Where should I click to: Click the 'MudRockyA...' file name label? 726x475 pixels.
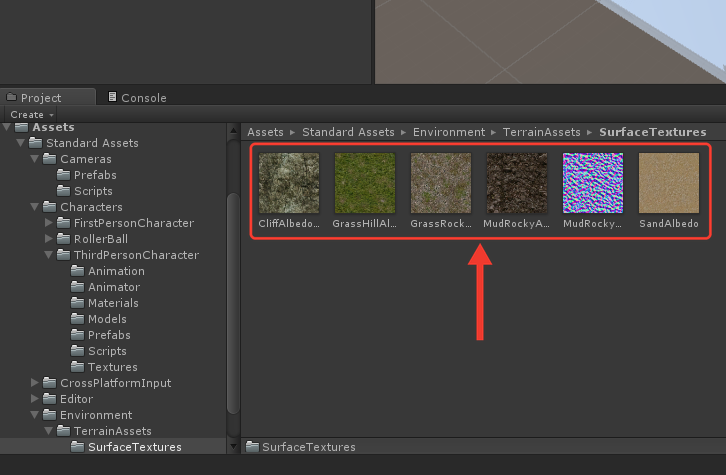(x=517, y=224)
